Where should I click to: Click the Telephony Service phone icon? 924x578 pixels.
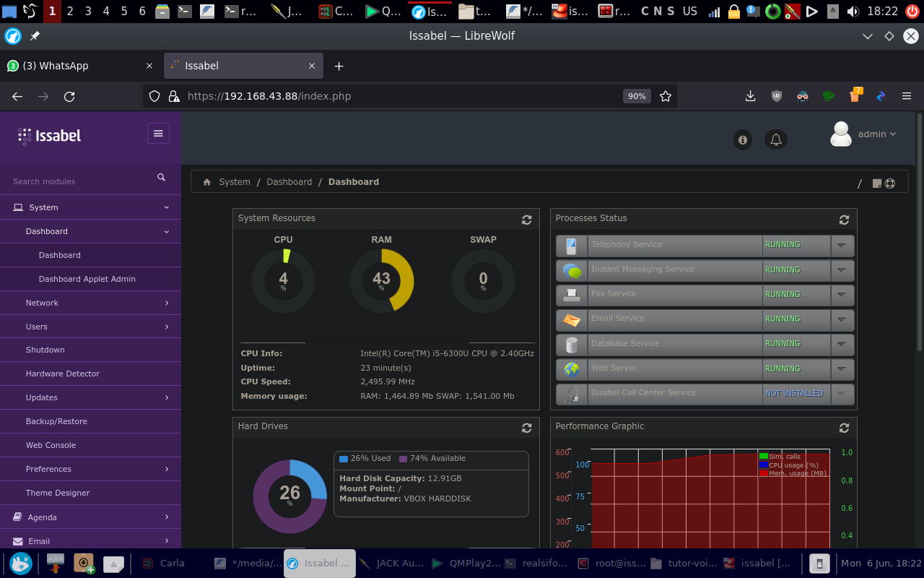[572, 246]
